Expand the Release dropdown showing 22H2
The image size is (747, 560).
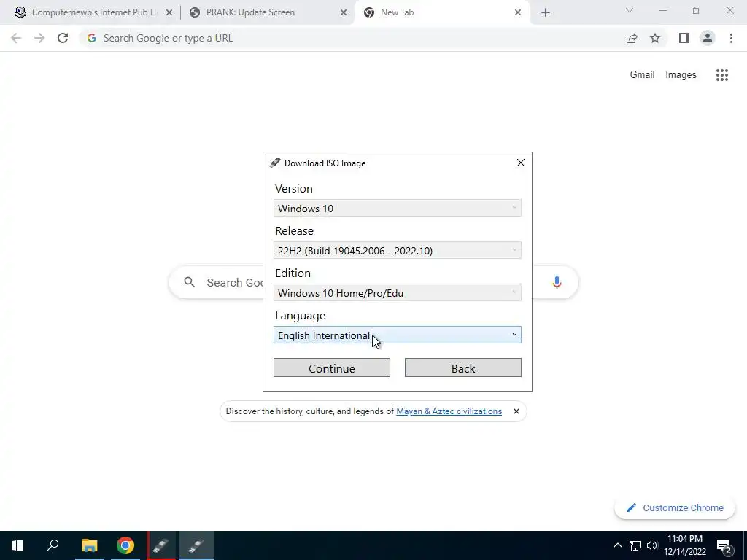(x=398, y=251)
